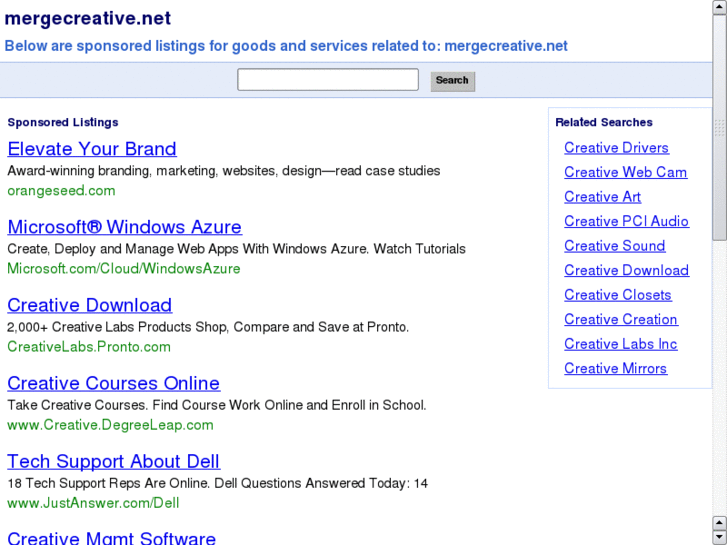Viewport: 727px width, 545px height.
Task: Open the Elevate Your Brand listing
Action: tap(92, 149)
